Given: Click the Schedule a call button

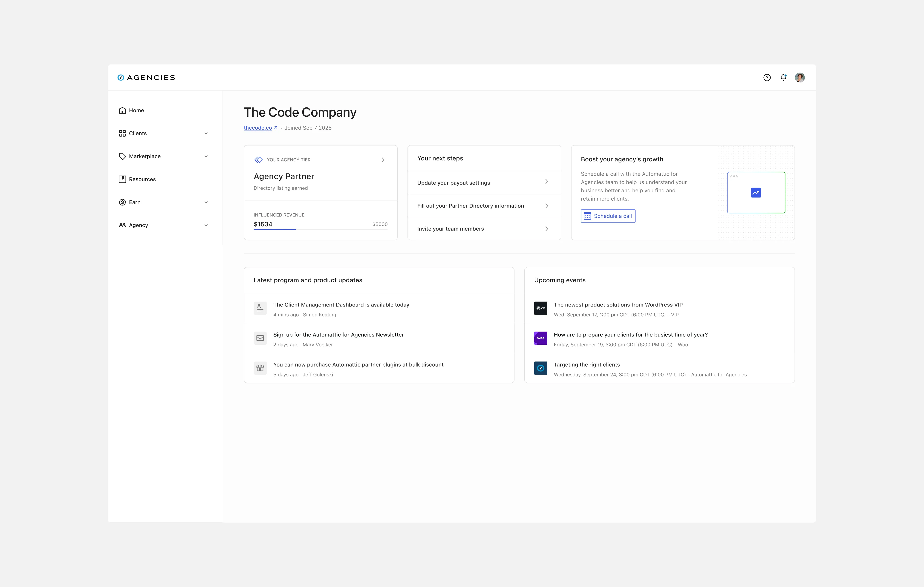Looking at the screenshot, I should point(608,216).
